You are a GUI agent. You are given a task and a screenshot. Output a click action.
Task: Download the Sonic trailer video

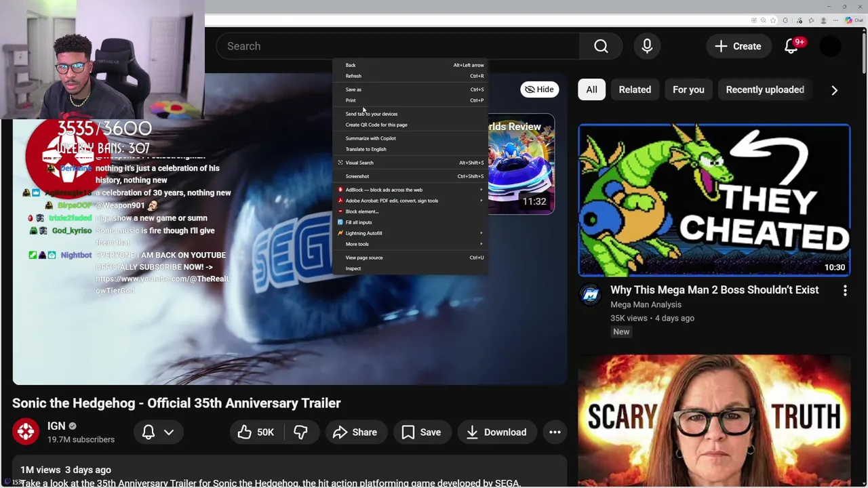tap(496, 432)
